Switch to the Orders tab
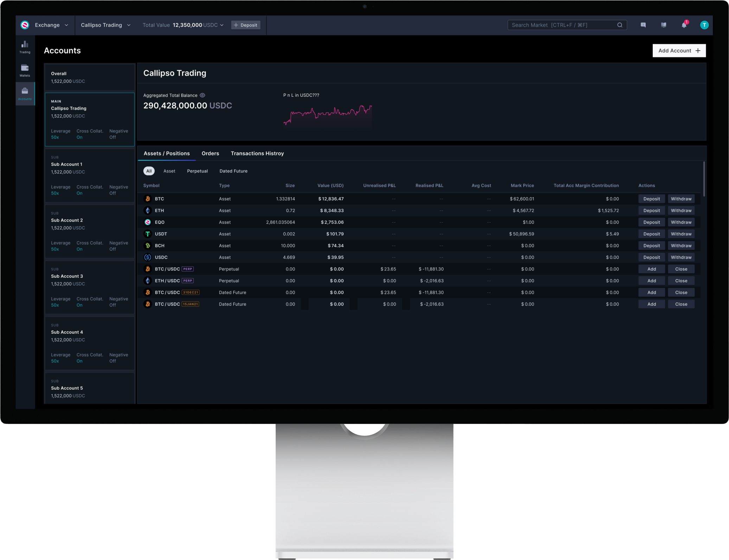729x560 pixels. tap(210, 153)
